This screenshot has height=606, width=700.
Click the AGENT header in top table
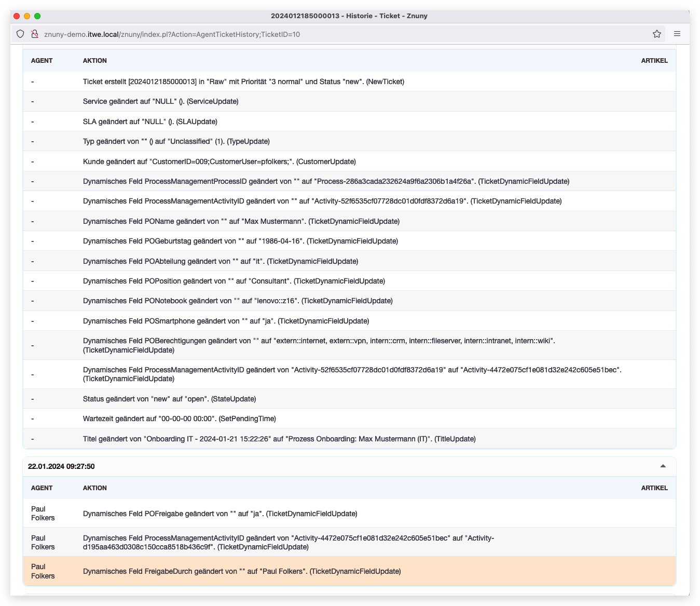pyautogui.click(x=42, y=61)
